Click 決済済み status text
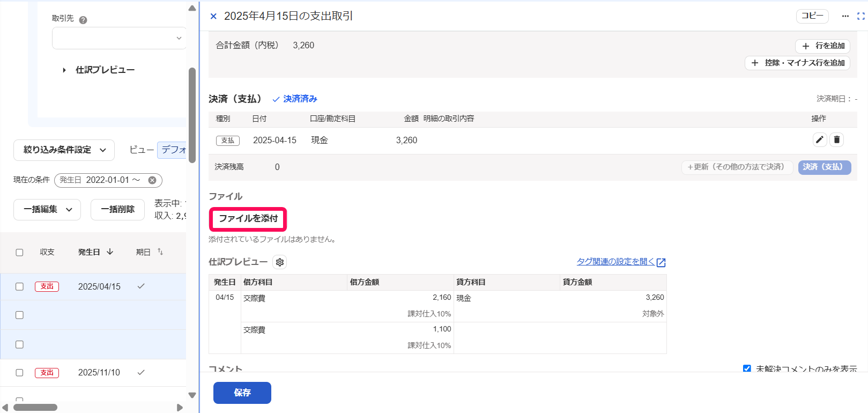This screenshot has width=868, height=413. 300,99
